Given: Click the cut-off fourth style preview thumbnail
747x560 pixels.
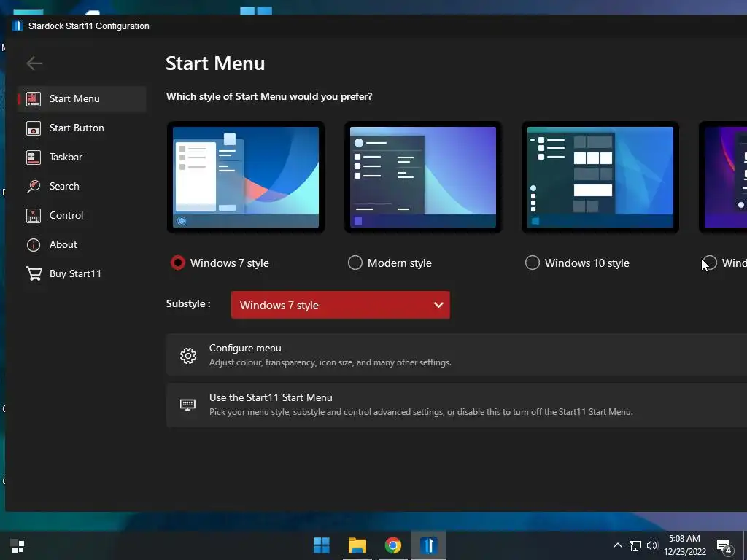Looking at the screenshot, I should click(x=723, y=177).
